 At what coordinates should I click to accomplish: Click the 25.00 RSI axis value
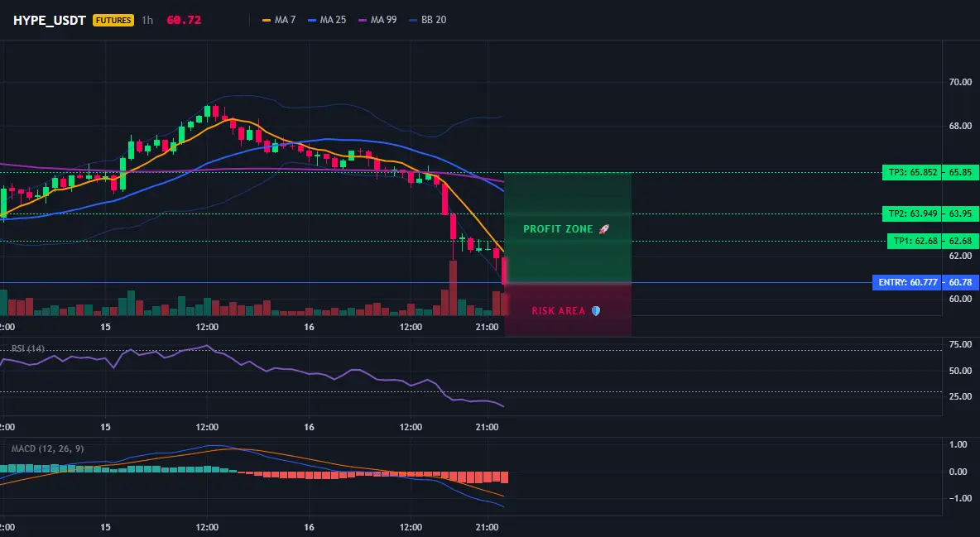pyautogui.click(x=960, y=396)
